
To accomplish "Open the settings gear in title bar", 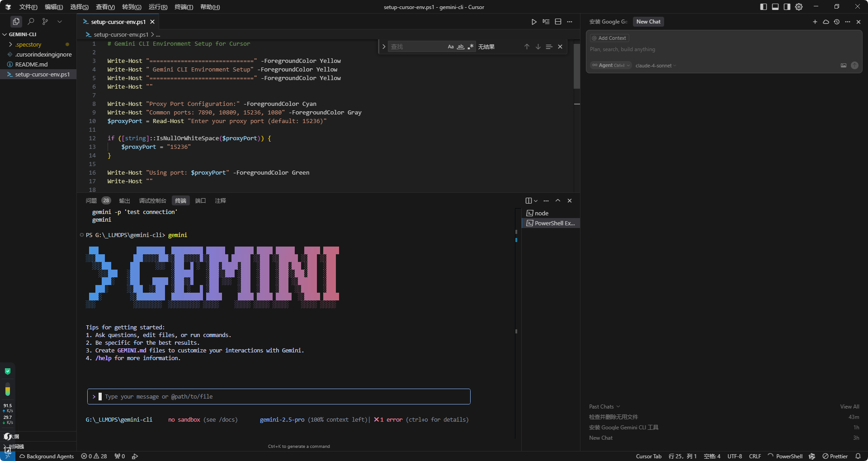I will (799, 7).
